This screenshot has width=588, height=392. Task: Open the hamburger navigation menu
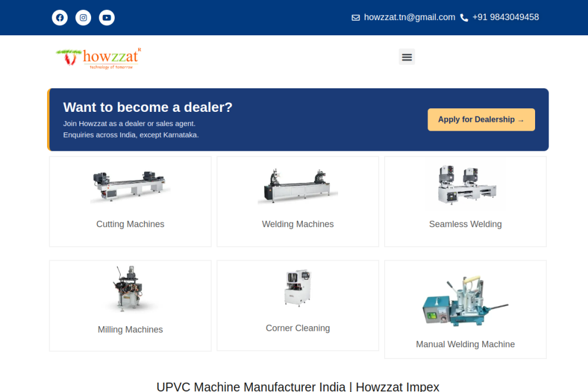407,57
